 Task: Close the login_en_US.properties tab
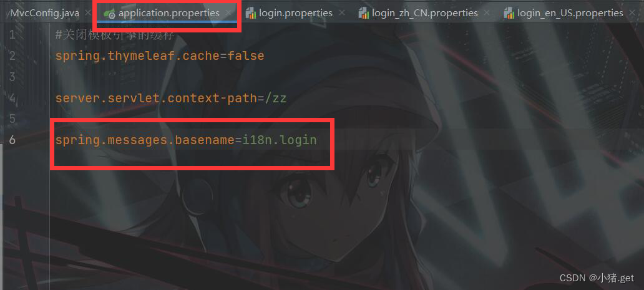coord(632,13)
